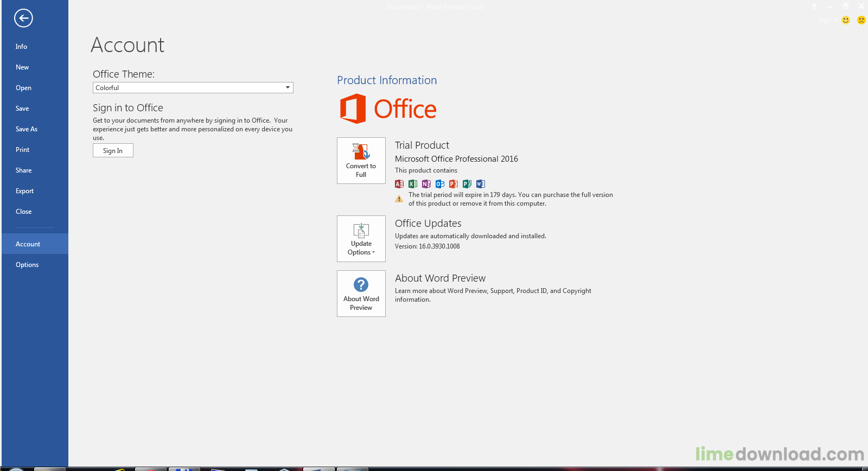Click Close in the sidebar menu
The width and height of the screenshot is (868, 471).
[35, 212]
